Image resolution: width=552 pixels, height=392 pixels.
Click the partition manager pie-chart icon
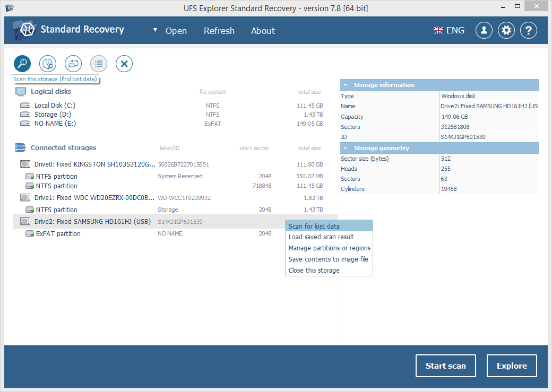[48, 64]
